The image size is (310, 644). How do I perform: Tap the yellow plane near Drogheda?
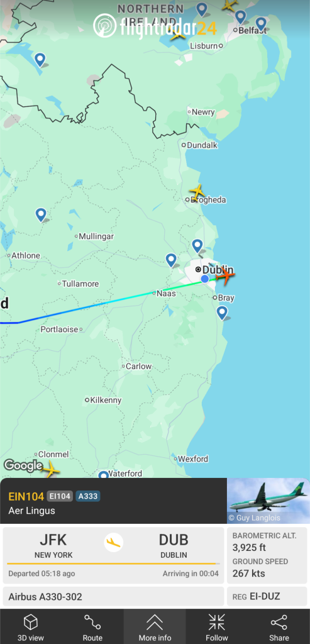pyautogui.click(x=197, y=191)
